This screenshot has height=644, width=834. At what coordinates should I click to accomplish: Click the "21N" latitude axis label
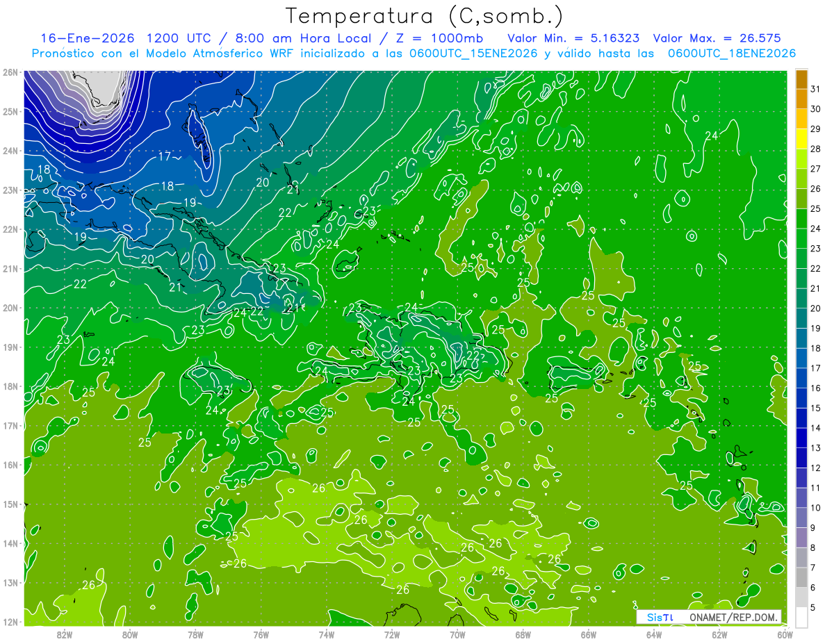pos(10,269)
